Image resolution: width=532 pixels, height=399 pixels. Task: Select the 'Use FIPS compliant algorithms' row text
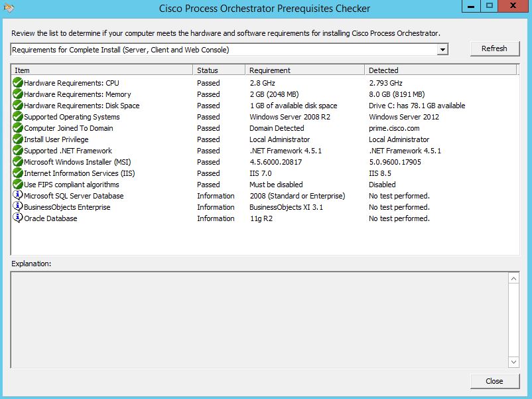[x=72, y=185]
